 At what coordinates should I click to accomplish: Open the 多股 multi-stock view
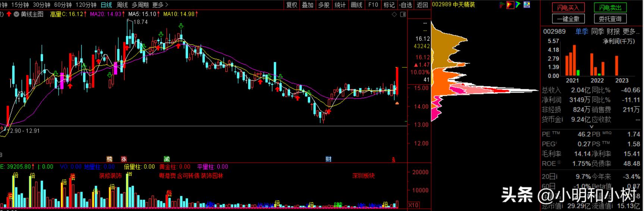pos(324,5)
